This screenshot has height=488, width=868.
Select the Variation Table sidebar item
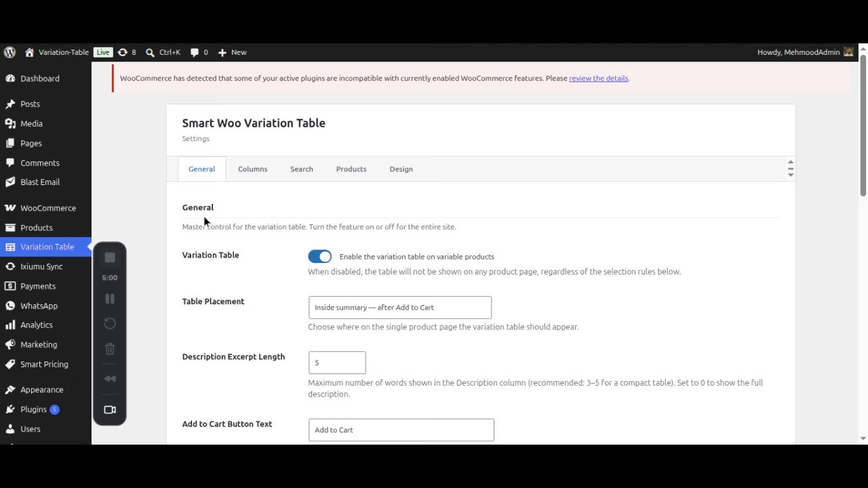pyautogui.click(x=45, y=247)
